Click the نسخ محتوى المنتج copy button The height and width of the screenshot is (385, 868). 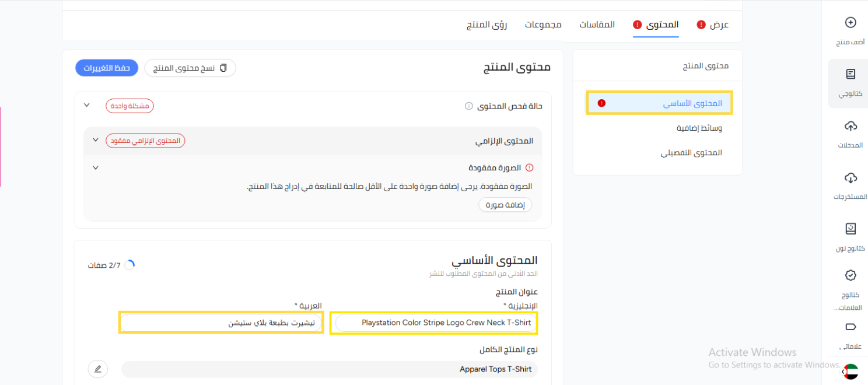190,68
